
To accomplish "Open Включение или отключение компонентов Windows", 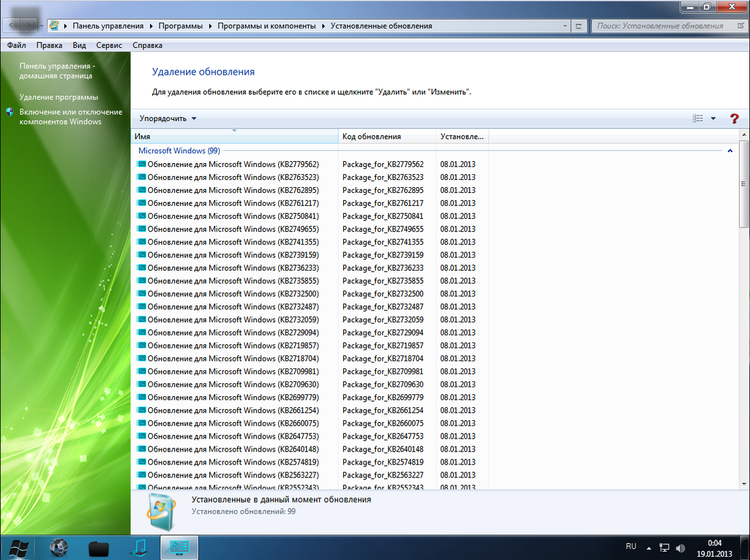I will (x=71, y=117).
